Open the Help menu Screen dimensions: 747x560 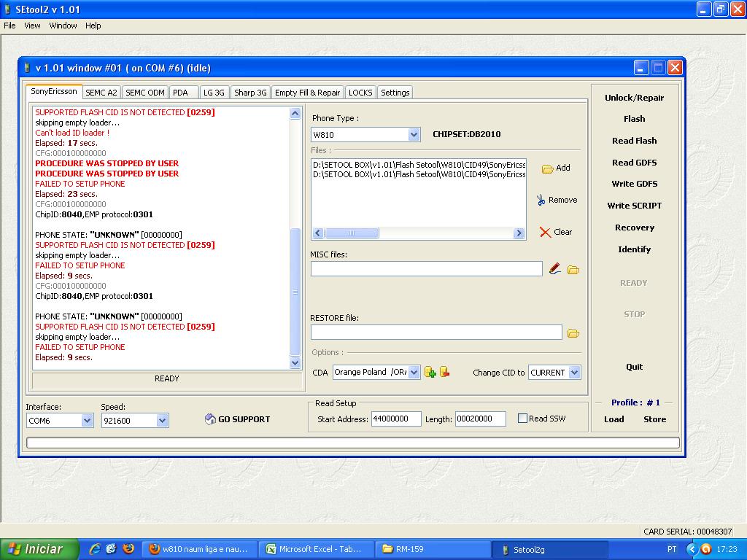93,26
